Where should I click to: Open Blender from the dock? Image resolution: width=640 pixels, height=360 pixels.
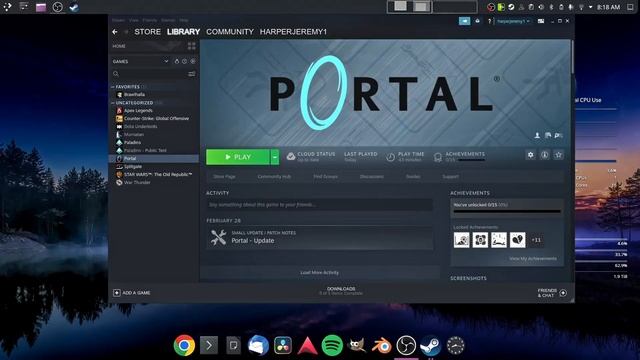(x=382, y=346)
